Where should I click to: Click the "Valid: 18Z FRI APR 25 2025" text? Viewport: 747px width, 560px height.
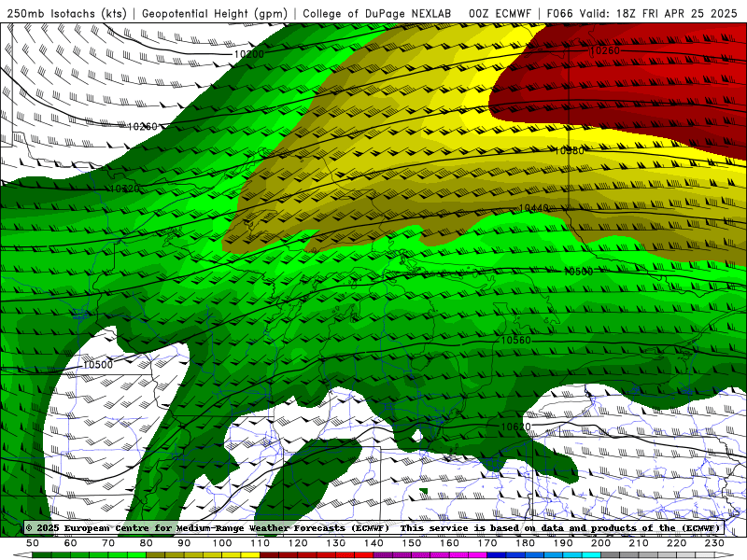(659, 13)
